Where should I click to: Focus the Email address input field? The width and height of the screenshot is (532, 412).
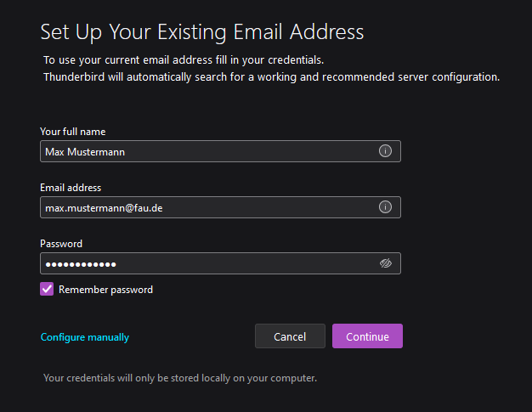pos(255,207)
